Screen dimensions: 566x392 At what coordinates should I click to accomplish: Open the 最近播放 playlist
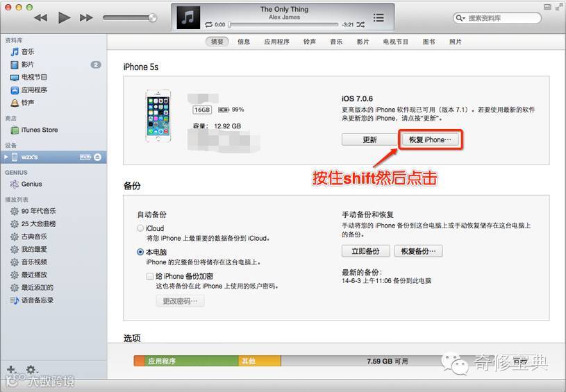pyautogui.click(x=53, y=275)
